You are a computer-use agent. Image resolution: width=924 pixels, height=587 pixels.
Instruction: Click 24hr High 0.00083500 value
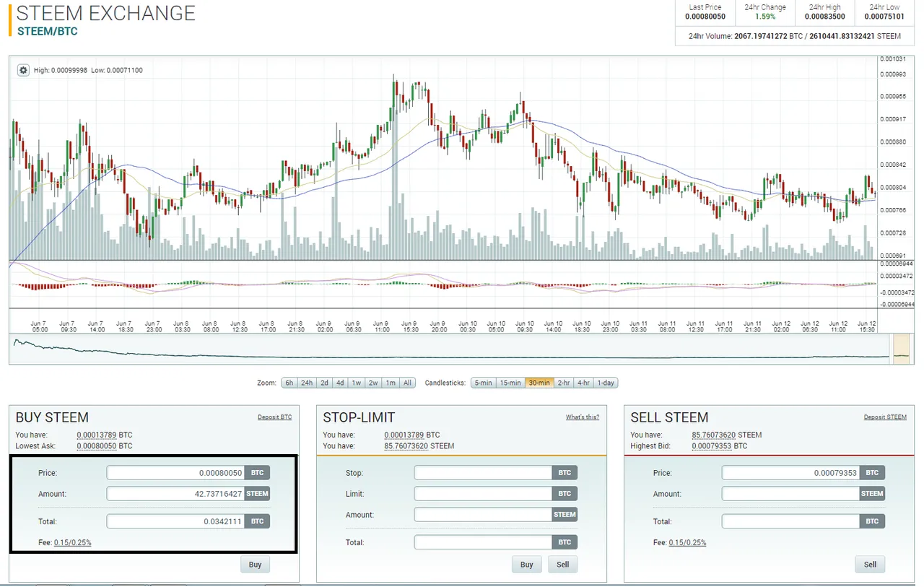coord(825,16)
